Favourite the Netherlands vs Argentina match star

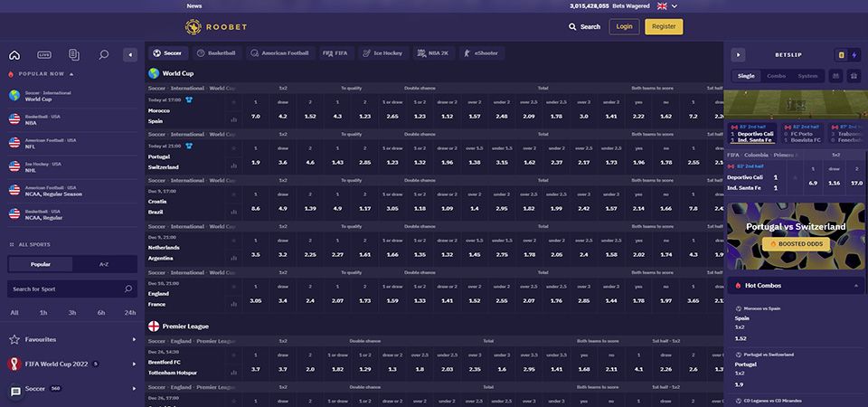point(233,241)
